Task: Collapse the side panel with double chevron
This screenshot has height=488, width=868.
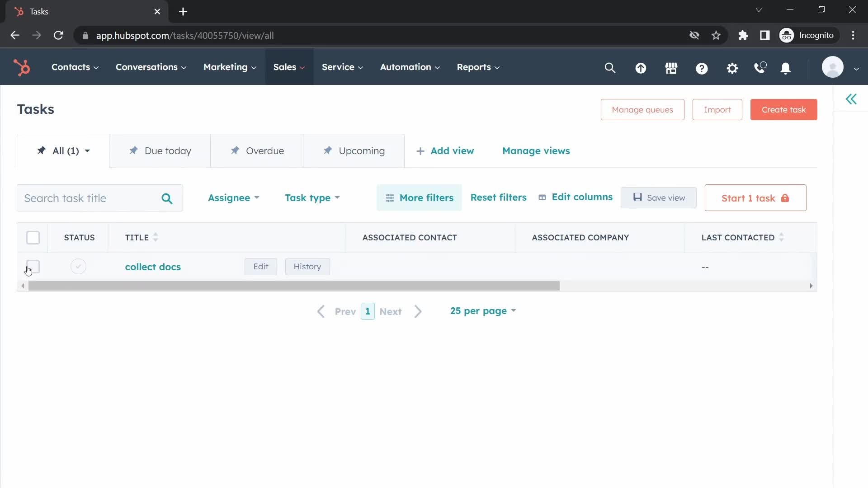Action: point(851,99)
